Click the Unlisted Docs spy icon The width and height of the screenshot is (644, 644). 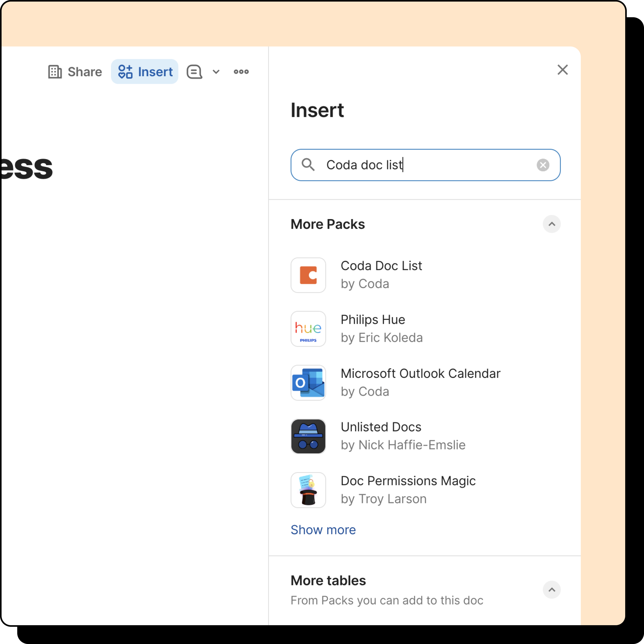[x=308, y=436]
